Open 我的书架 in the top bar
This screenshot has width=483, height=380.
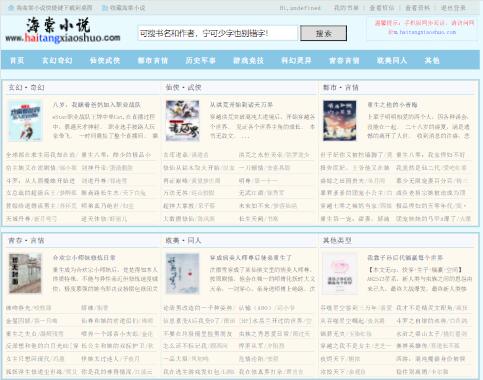346,8
